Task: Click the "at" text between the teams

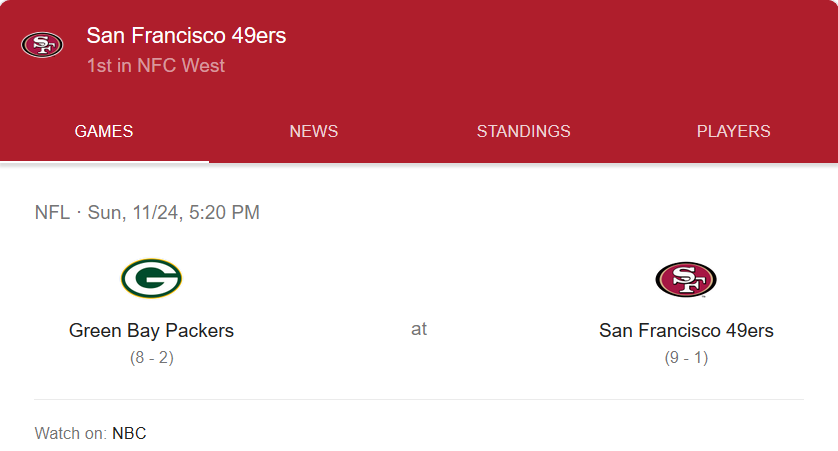Action: pos(419,329)
